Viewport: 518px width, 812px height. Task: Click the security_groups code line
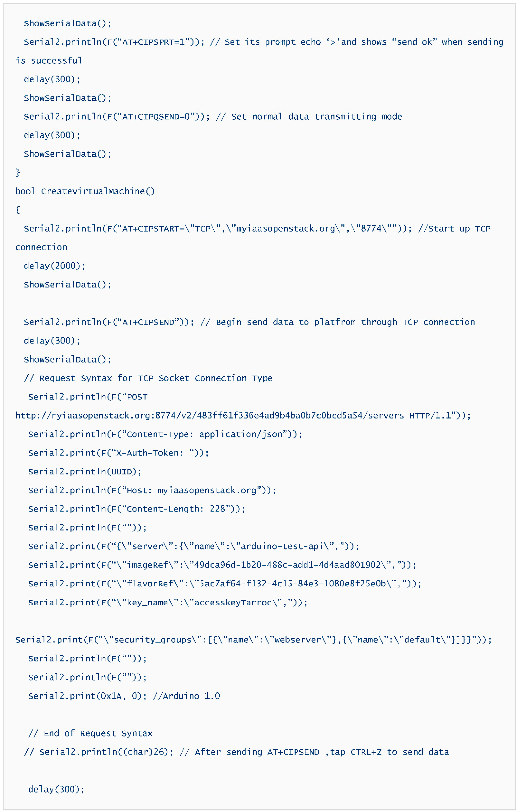(x=253, y=640)
